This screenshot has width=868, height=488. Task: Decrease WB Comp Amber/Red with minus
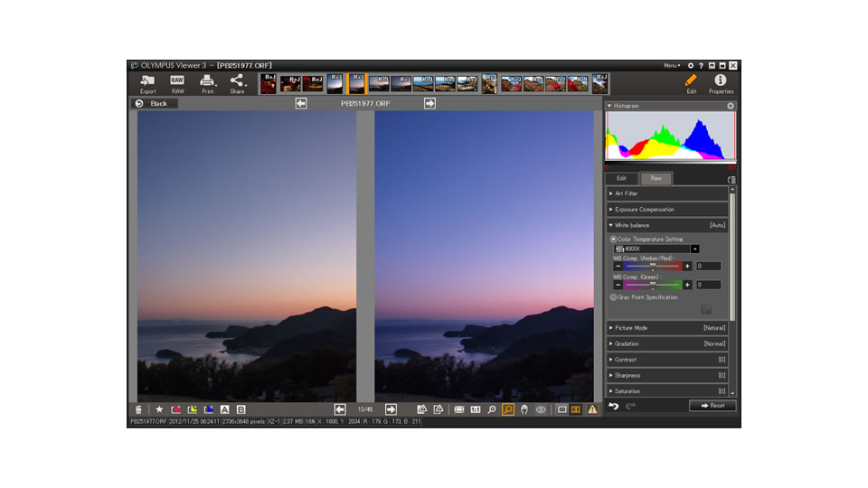[x=618, y=266]
